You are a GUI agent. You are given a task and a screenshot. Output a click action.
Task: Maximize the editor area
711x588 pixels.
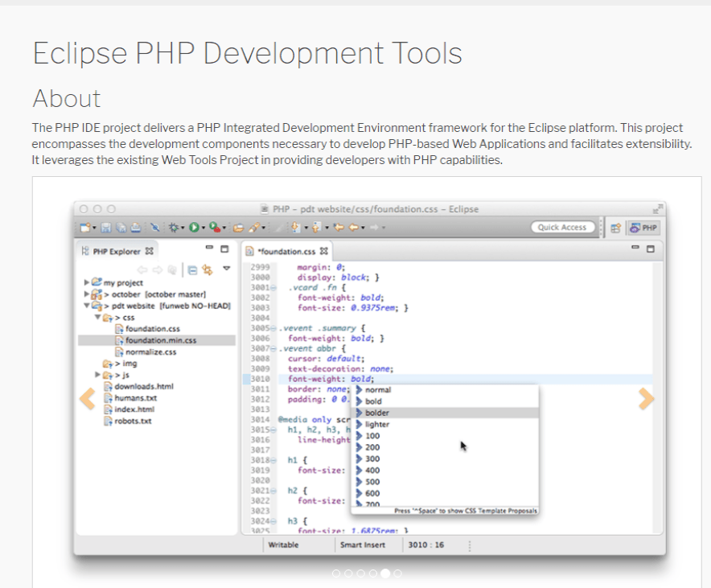pyautogui.click(x=651, y=249)
